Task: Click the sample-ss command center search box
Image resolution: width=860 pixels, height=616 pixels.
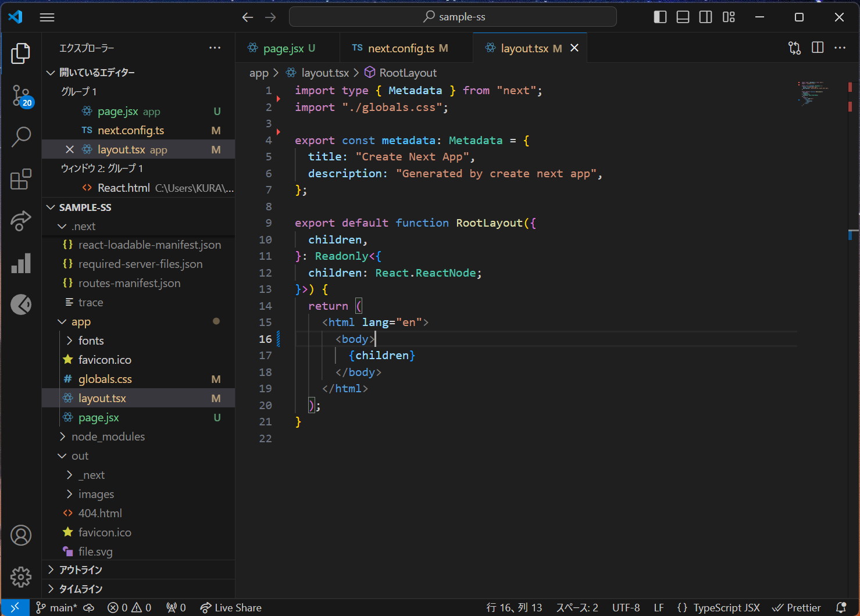Action: point(453,17)
